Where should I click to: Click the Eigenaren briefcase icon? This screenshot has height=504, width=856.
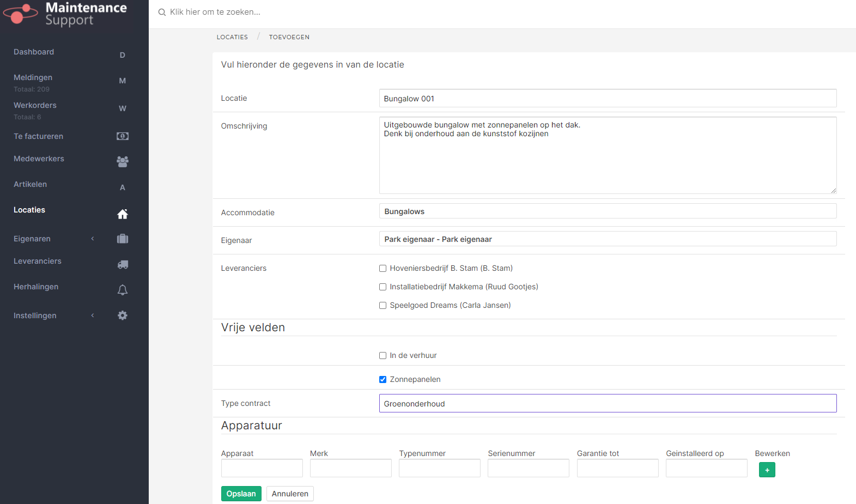point(123,239)
